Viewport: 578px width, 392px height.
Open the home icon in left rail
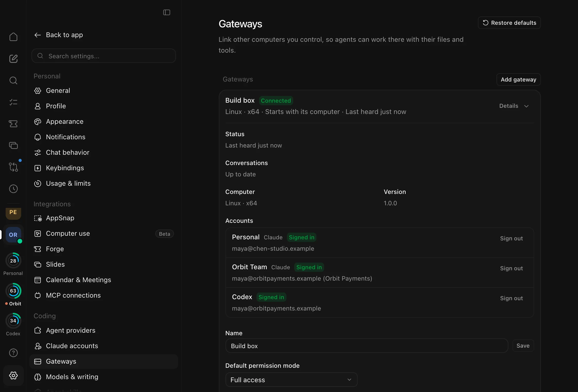click(x=13, y=37)
